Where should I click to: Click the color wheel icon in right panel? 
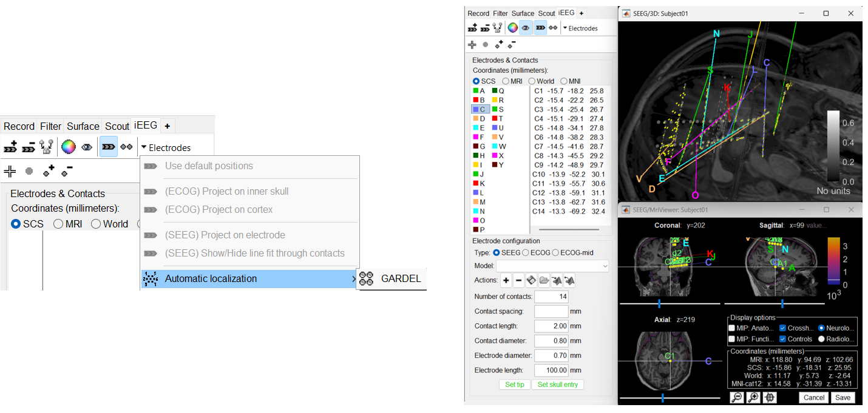tap(513, 28)
